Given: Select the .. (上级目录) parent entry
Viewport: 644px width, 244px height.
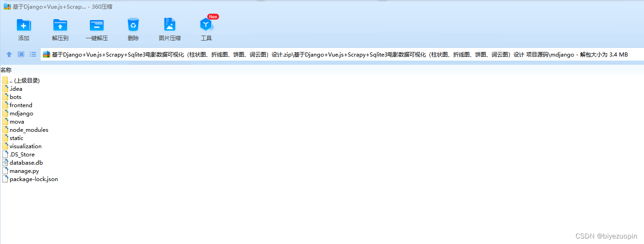Looking at the screenshot, I should point(21,80).
